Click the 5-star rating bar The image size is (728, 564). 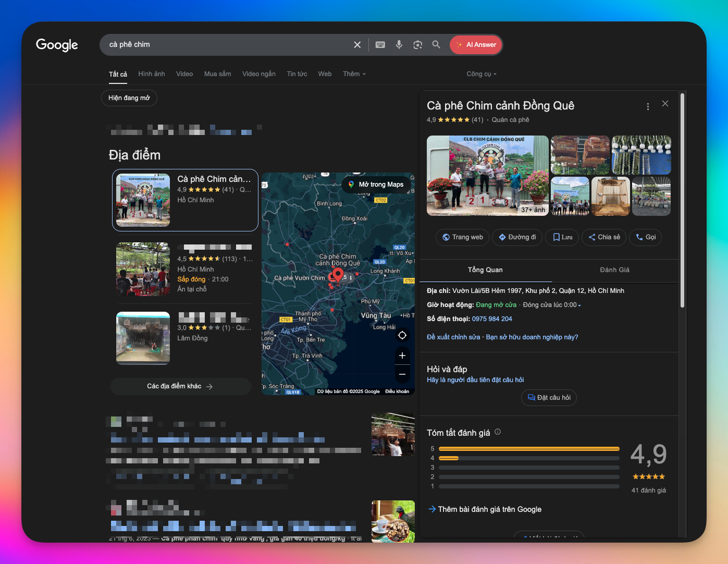pyautogui.click(x=529, y=449)
